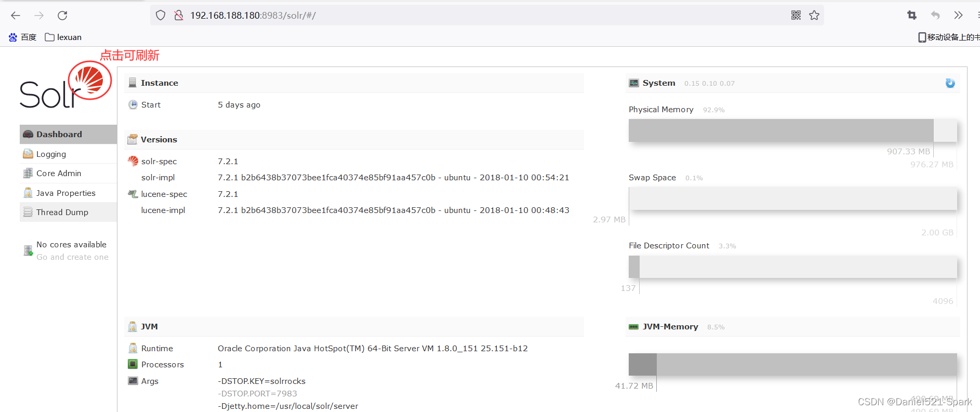
Task: Select '-DSTOP.PORT=7983' argument
Action: [x=257, y=394]
